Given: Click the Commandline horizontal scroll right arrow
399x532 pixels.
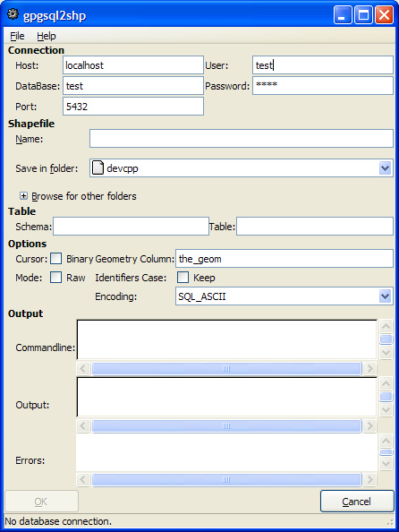Looking at the screenshot, I should click(x=369, y=368).
